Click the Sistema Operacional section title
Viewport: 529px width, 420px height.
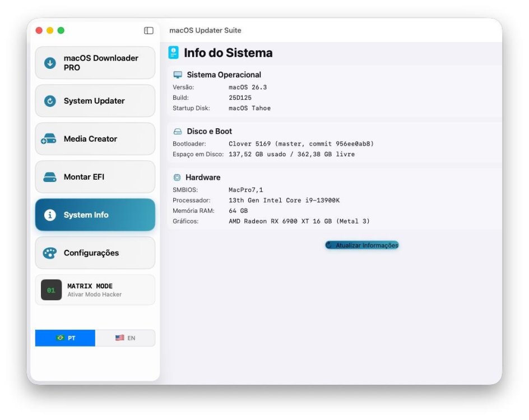click(224, 75)
